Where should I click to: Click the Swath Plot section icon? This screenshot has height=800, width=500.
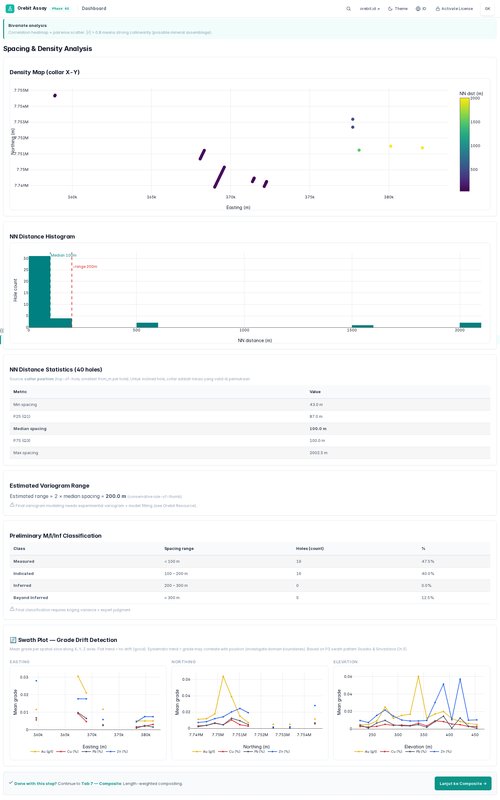click(13, 640)
